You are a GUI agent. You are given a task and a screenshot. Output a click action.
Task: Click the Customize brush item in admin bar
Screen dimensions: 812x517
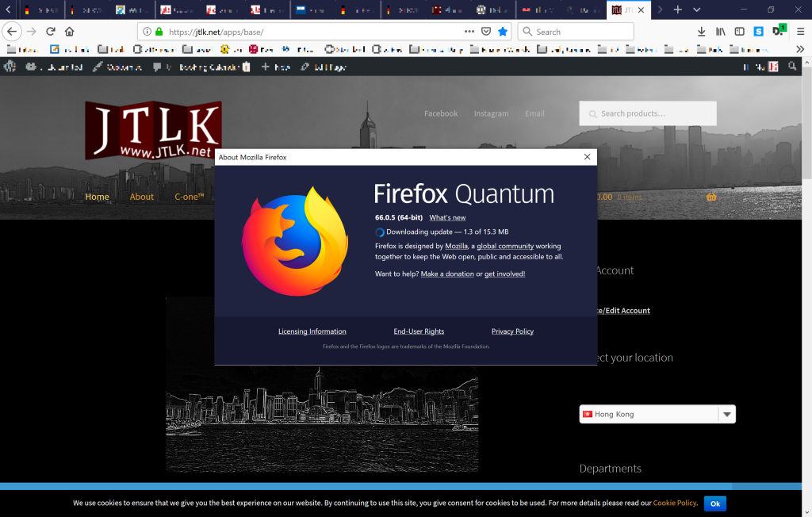click(117, 67)
